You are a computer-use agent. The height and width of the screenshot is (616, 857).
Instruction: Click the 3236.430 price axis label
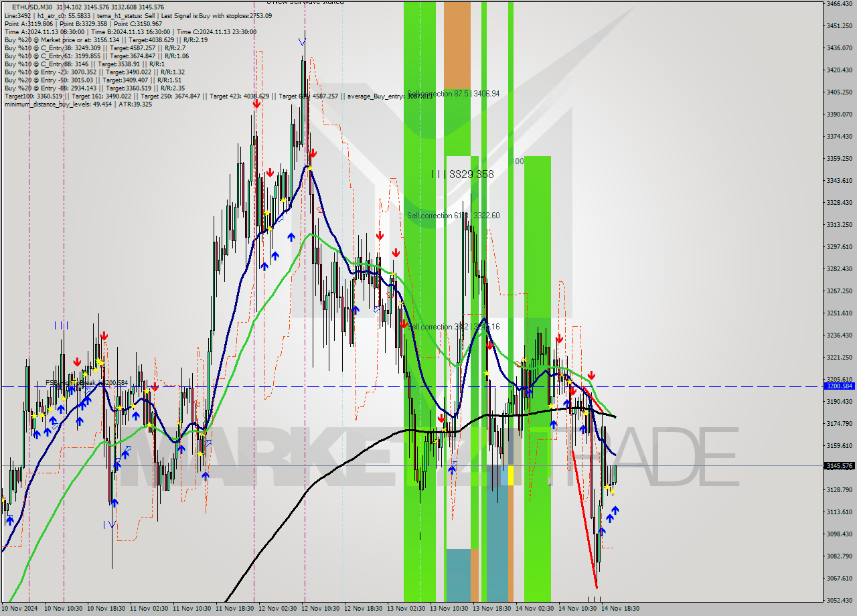click(x=839, y=335)
